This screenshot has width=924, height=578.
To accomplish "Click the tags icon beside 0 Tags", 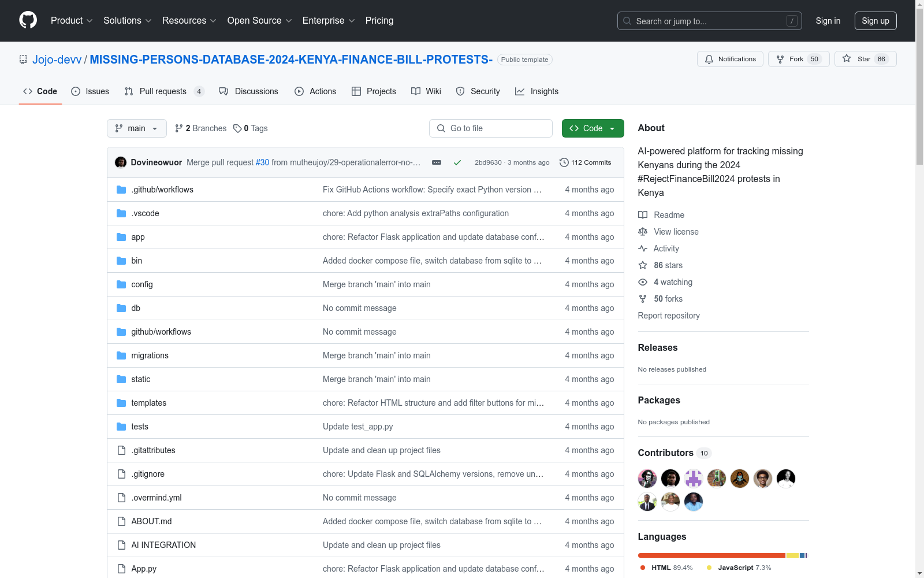I will pyautogui.click(x=237, y=128).
